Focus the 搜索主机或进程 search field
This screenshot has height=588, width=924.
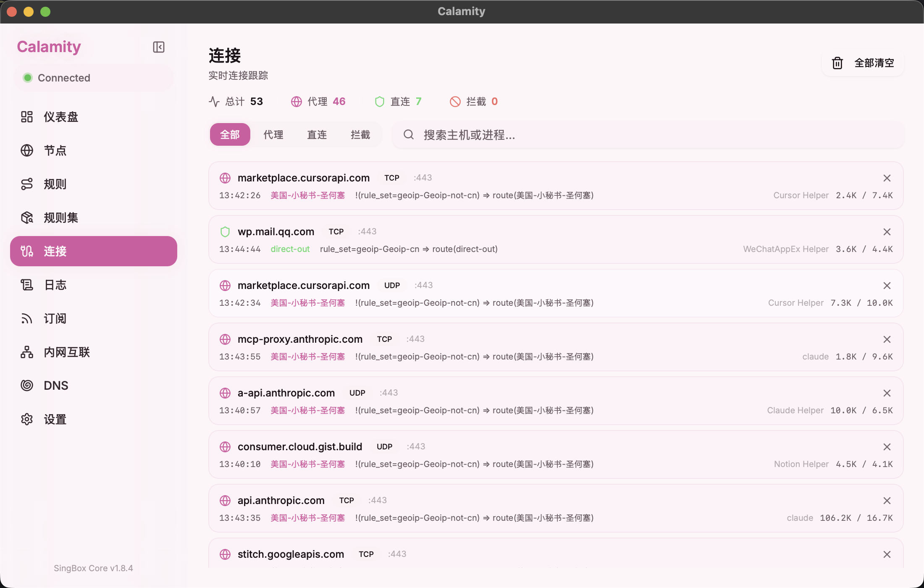tap(647, 135)
